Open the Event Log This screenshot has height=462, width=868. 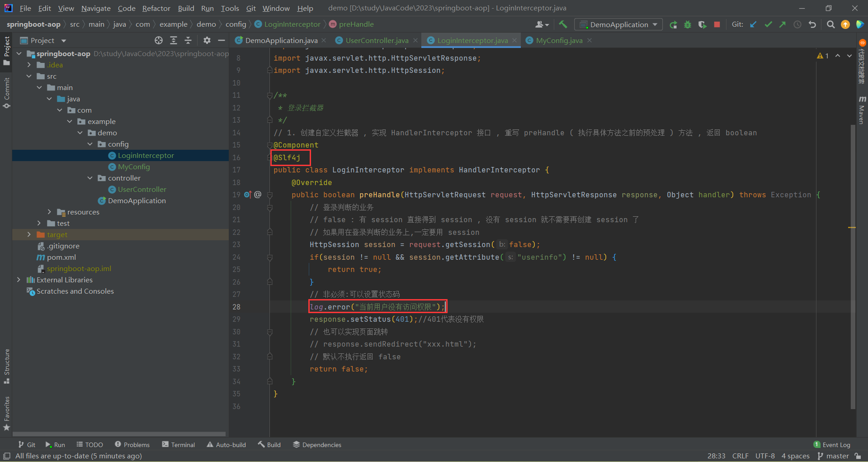pos(832,445)
